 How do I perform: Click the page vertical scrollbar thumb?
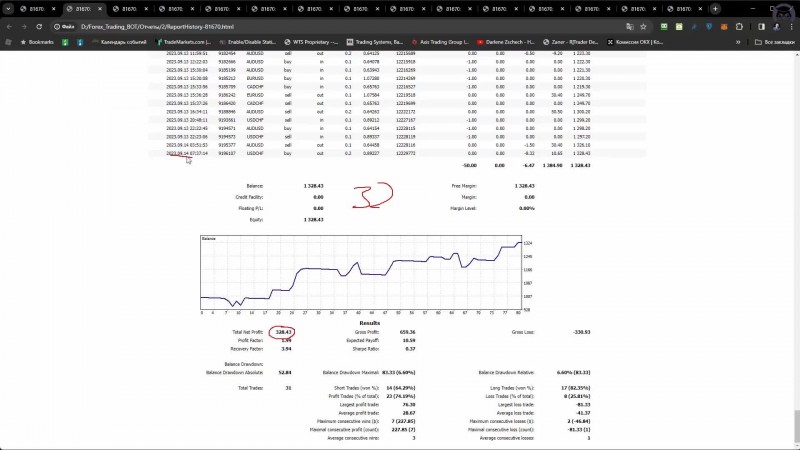[x=796, y=427]
